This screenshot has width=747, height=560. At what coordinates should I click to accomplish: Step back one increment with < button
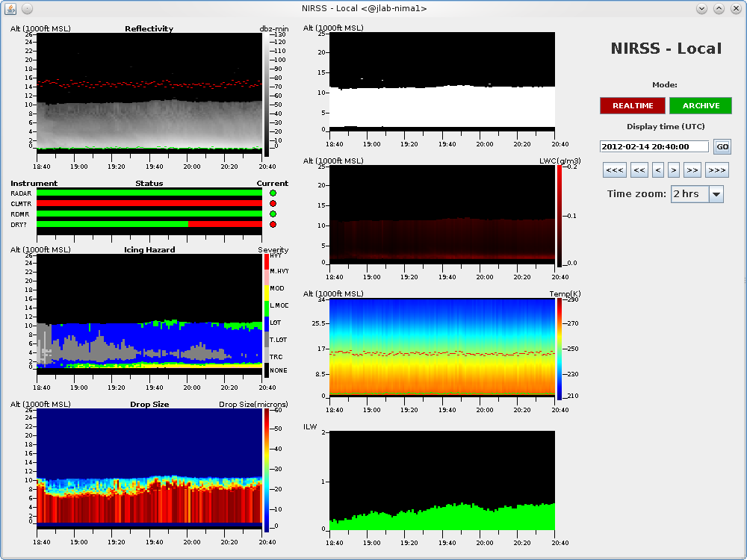pos(658,170)
